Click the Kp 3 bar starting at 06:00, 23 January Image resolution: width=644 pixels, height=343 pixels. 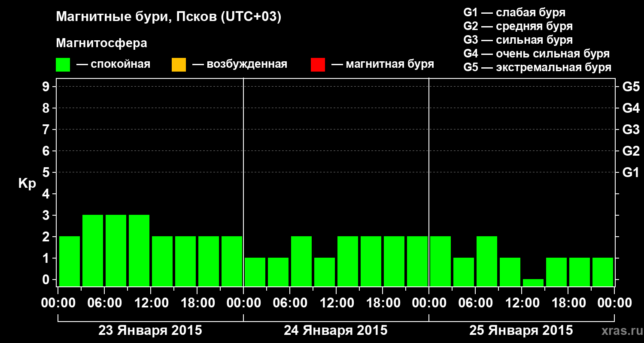(116, 250)
